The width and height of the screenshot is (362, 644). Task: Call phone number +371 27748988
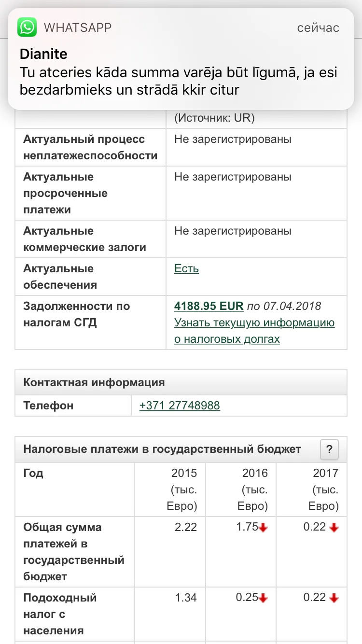[180, 406]
